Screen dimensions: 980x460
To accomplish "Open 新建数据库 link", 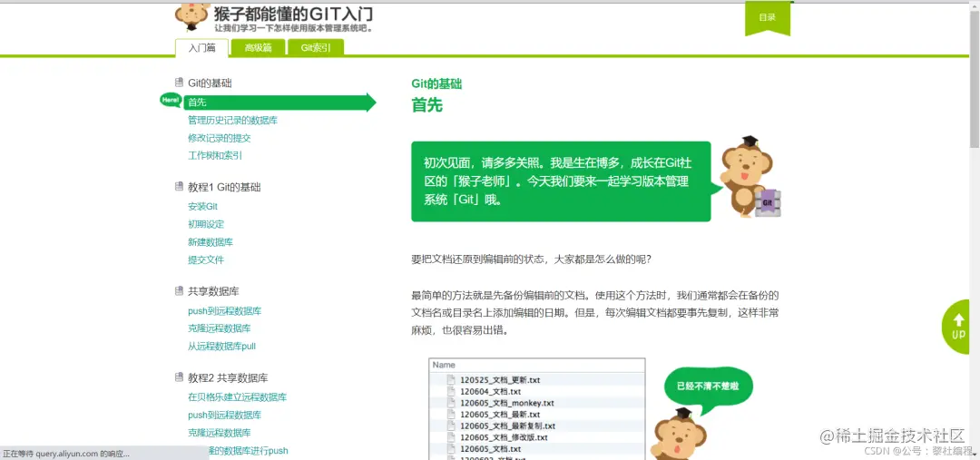I will click(x=211, y=242).
